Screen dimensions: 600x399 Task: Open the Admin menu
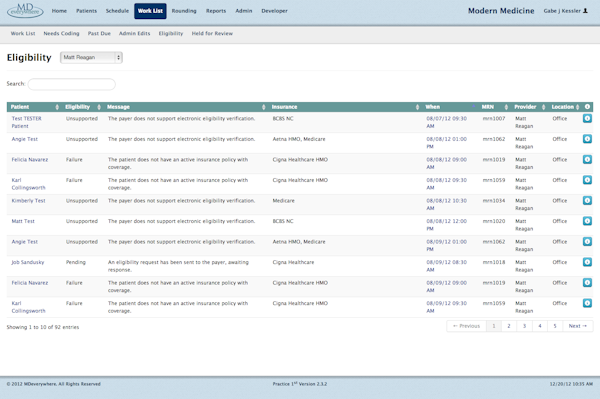coord(244,11)
